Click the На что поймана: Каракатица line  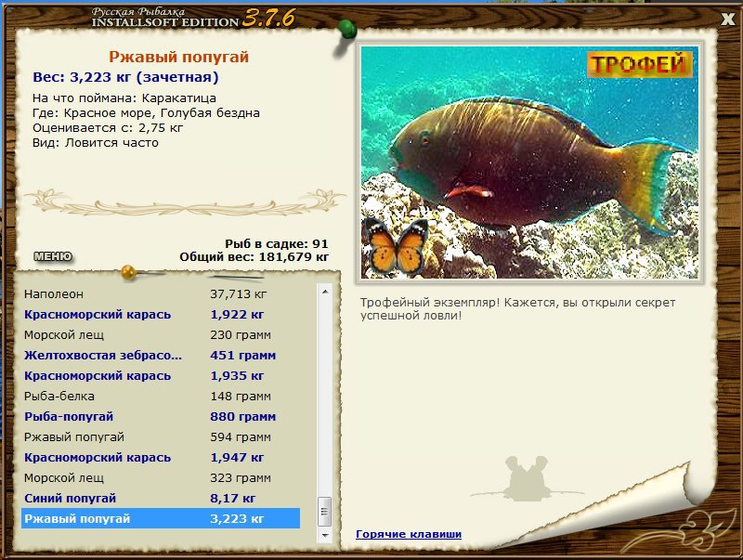coord(124,98)
